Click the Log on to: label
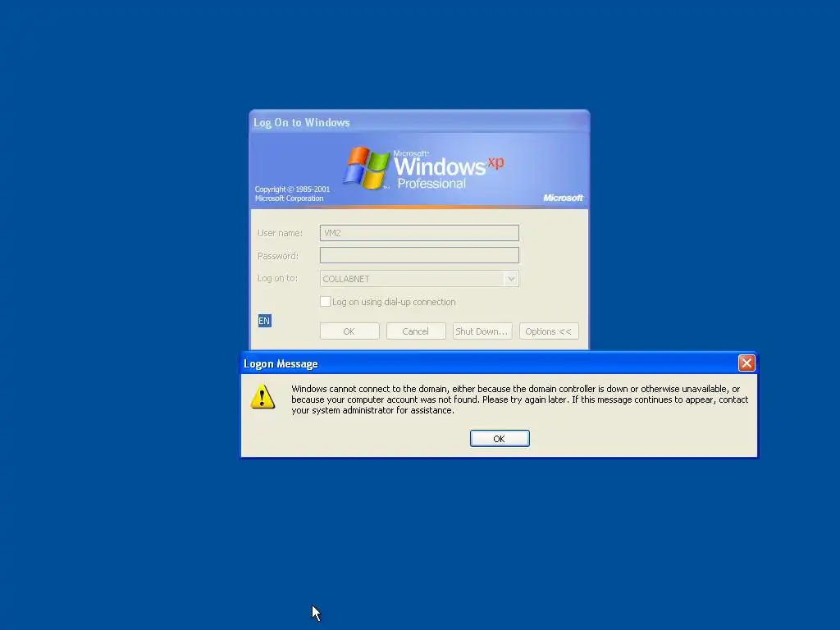The height and width of the screenshot is (630, 840). click(x=277, y=278)
